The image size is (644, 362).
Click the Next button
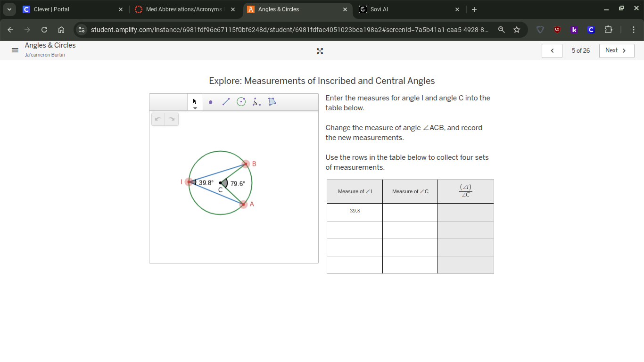tap(616, 50)
